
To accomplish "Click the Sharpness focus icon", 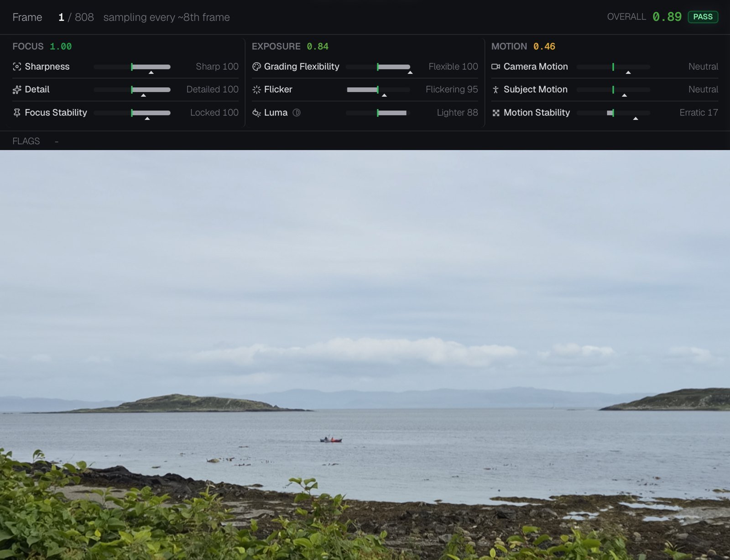I will point(17,67).
